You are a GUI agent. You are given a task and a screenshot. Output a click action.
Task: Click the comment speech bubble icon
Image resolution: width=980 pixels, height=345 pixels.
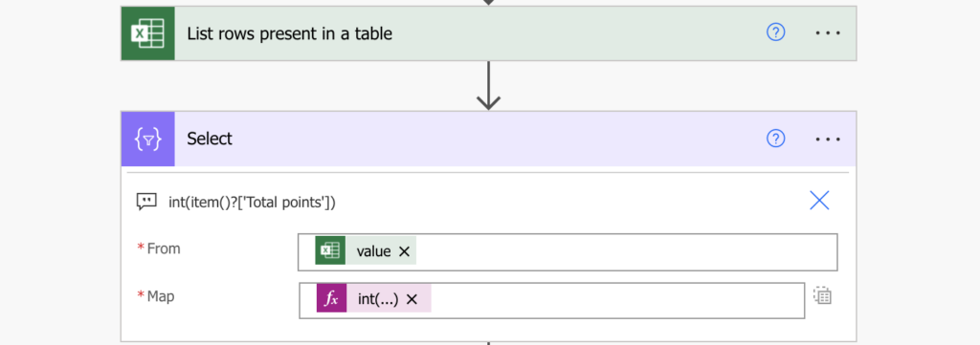tap(146, 202)
